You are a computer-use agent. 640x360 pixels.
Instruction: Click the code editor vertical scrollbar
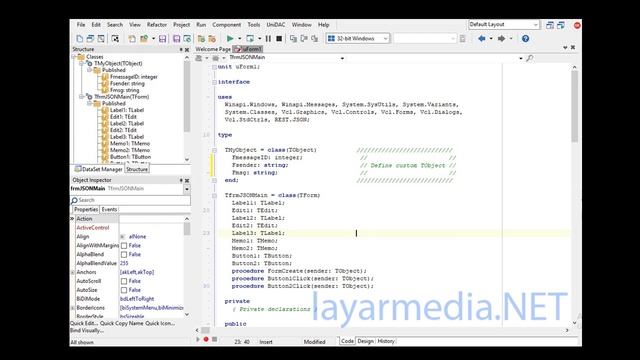(x=574, y=194)
